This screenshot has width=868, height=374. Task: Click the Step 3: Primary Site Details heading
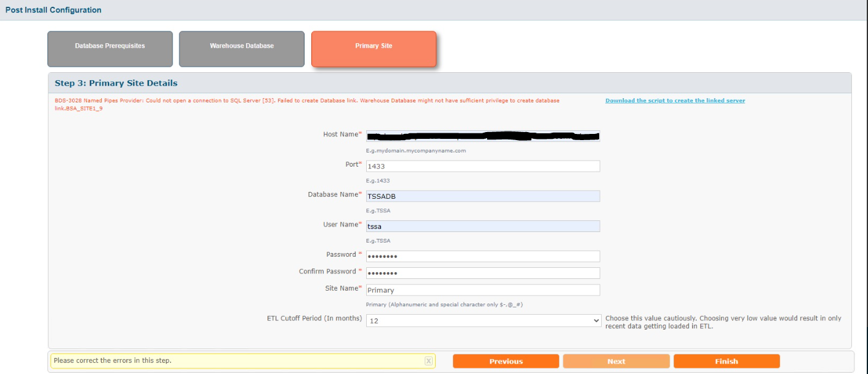[x=116, y=83]
